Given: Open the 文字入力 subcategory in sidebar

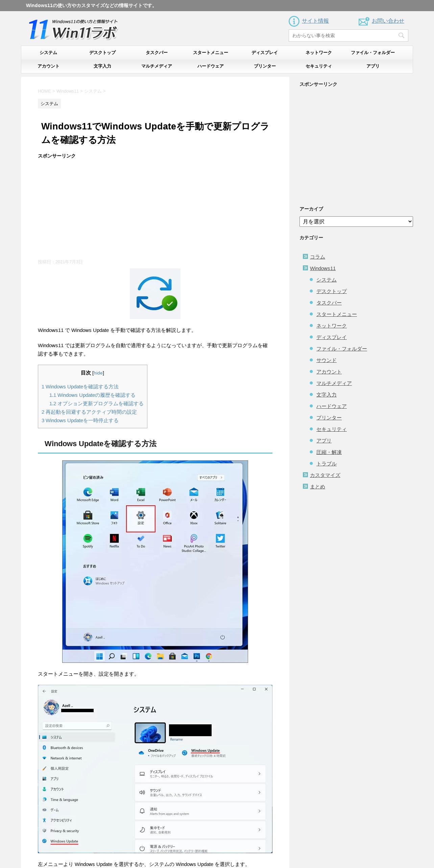Looking at the screenshot, I should (x=327, y=395).
